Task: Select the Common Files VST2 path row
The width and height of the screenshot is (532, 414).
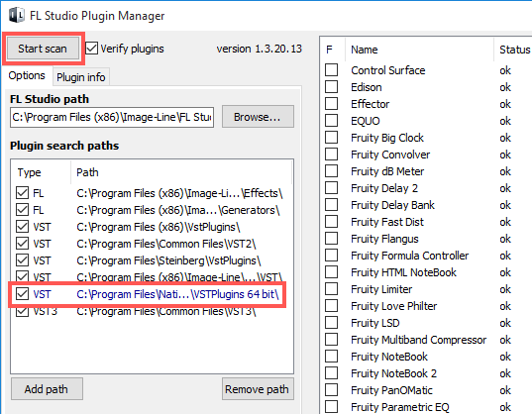Action: [151, 244]
